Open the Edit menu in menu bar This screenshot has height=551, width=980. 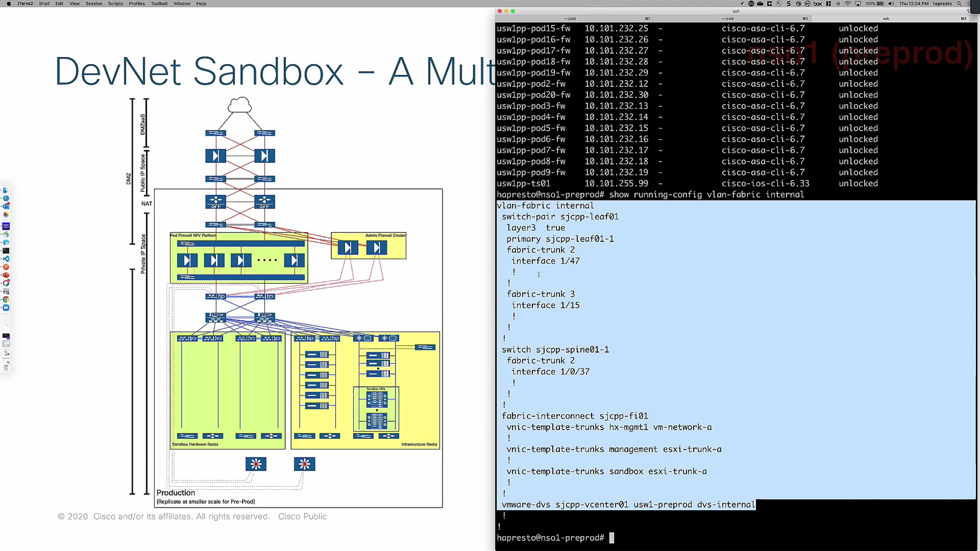click(59, 4)
